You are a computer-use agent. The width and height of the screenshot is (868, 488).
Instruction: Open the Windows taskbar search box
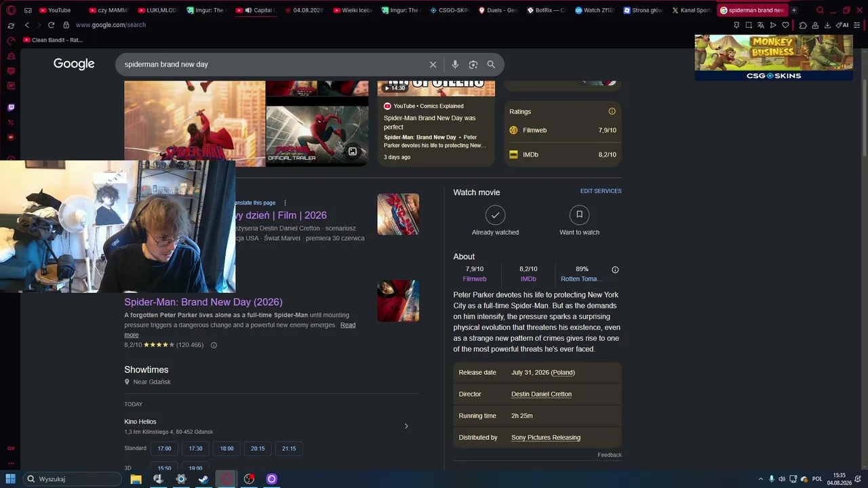point(72,479)
